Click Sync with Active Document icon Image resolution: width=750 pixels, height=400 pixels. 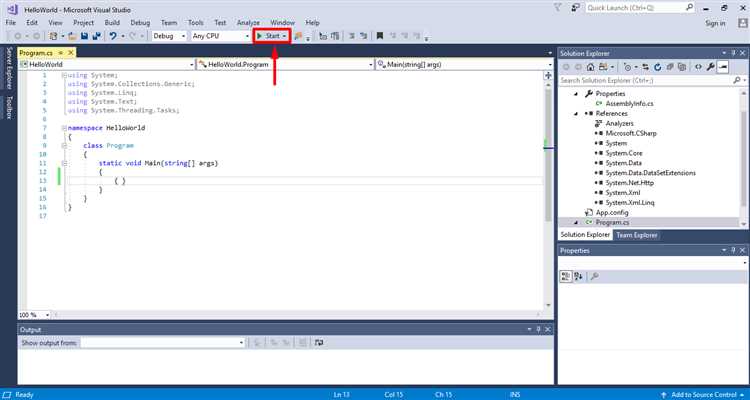(x=646, y=67)
